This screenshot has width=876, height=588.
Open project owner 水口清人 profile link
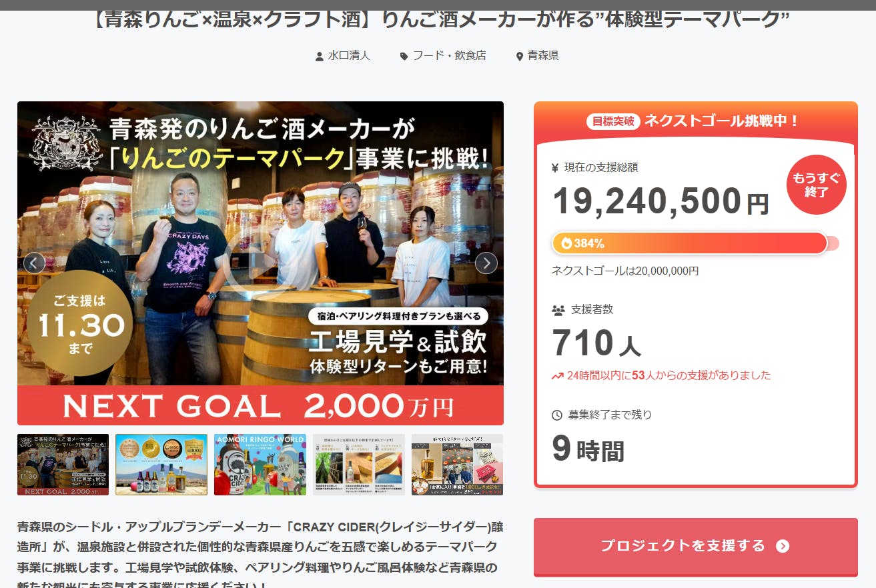[x=349, y=56]
